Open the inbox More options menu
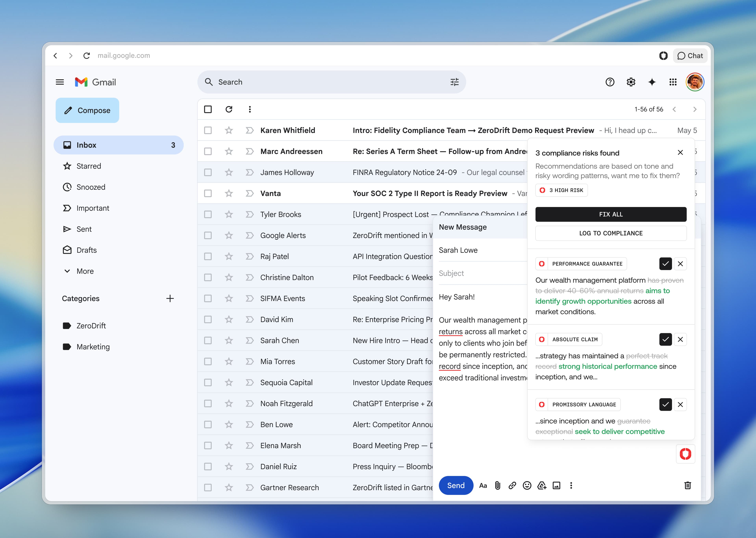Screen dimensions: 756x538 250,109
